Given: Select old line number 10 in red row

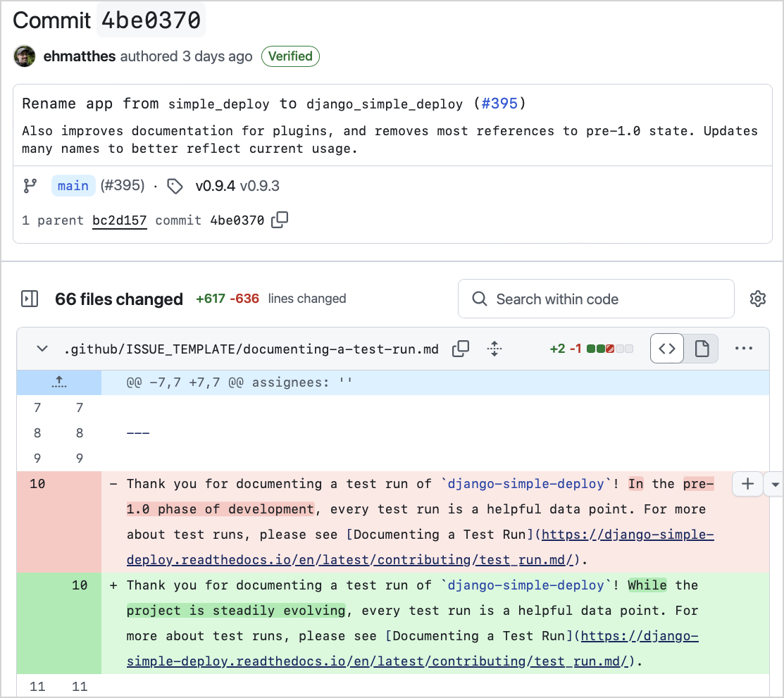Looking at the screenshot, I should 37,484.
